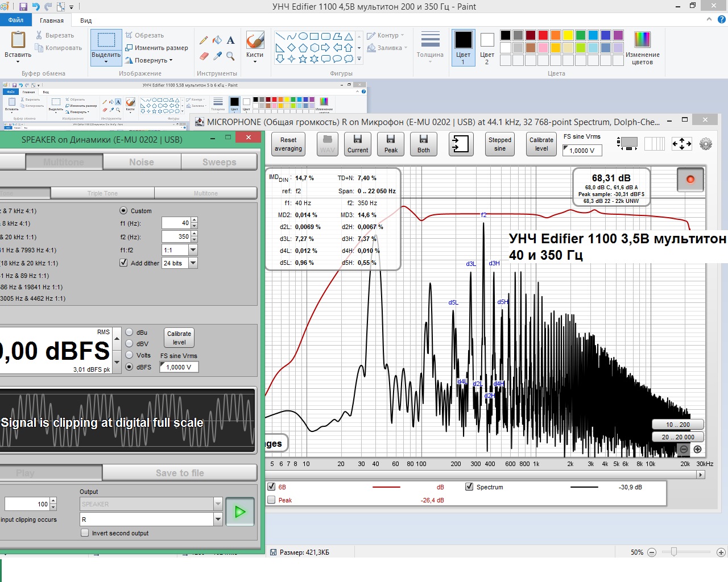
Task: Pick the red color swatch in the palette
Action: 543,35
